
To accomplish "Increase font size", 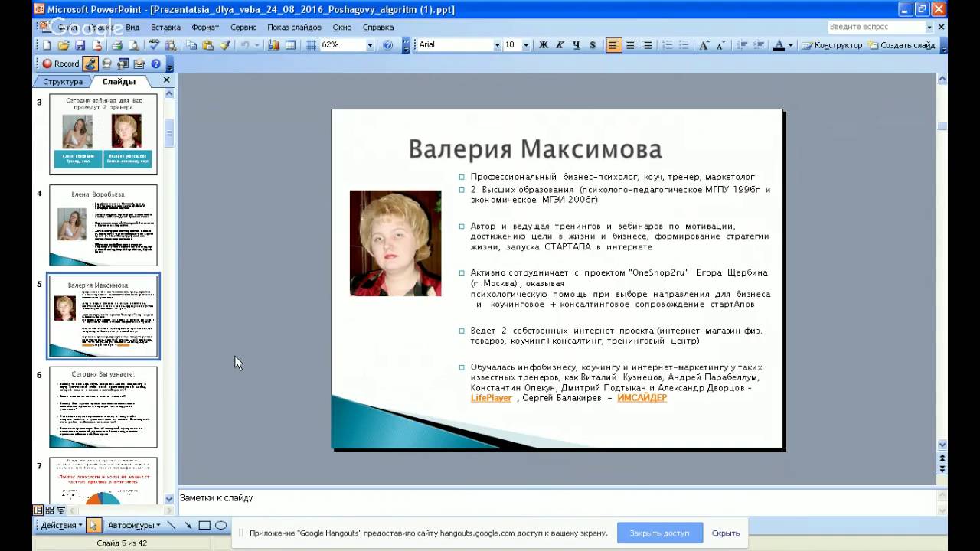I will click(704, 45).
